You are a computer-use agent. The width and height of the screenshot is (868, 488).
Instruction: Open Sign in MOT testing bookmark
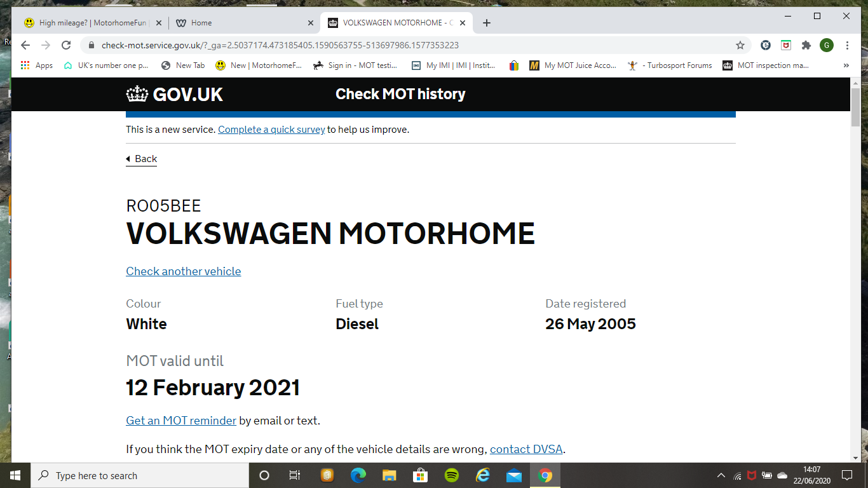click(x=355, y=65)
